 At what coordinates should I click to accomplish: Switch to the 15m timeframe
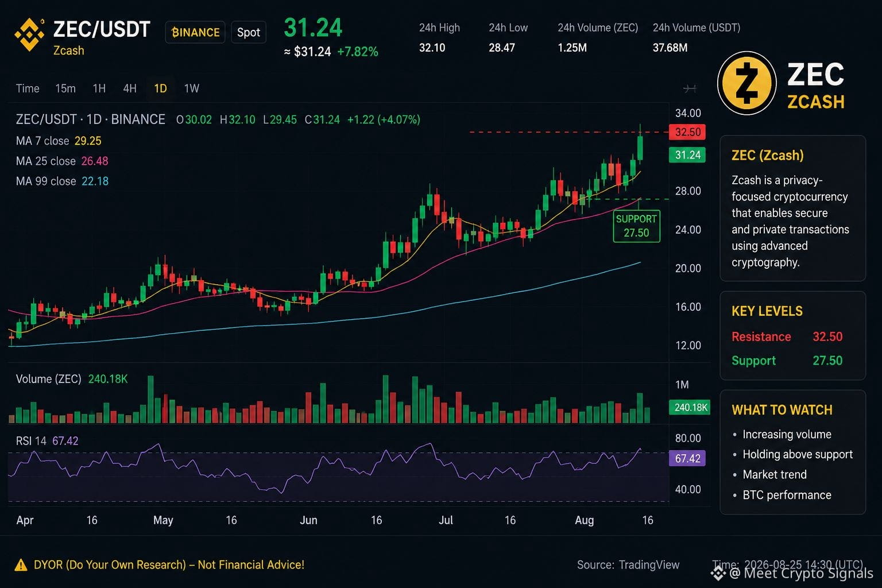[x=65, y=88]
